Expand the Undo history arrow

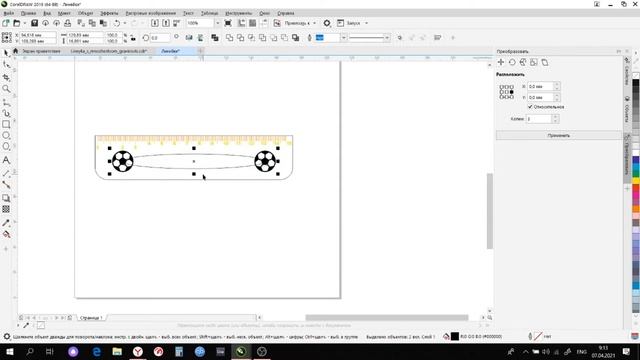[124, 23]
